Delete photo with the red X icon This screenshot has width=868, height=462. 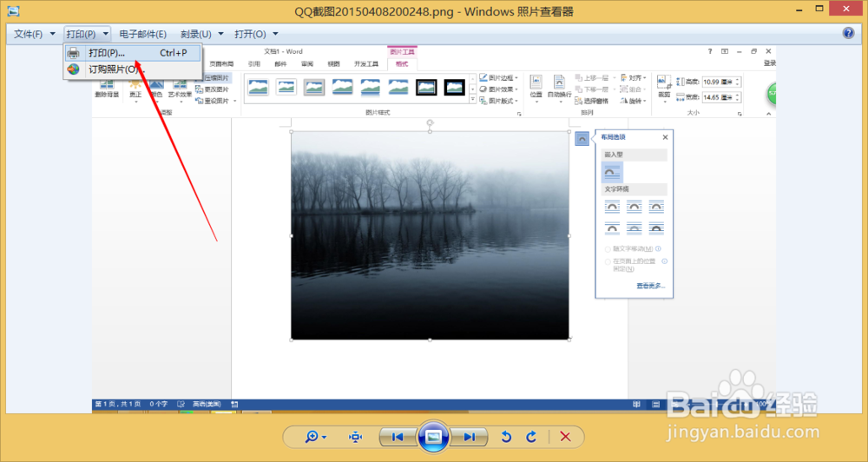[x=565, y=437]
